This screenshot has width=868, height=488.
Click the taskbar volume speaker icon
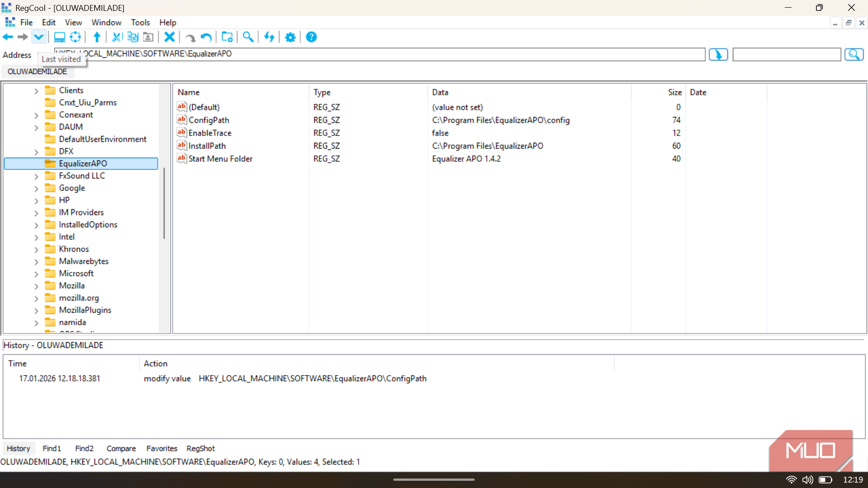coord(807,480)
